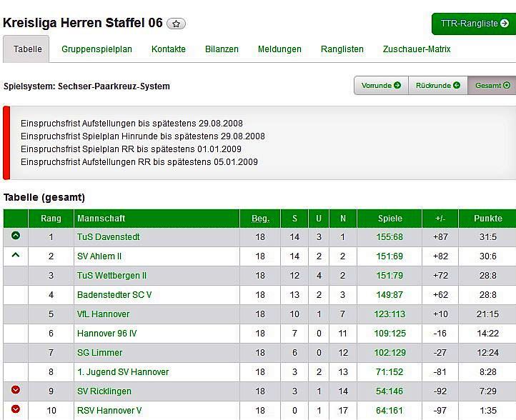Viewport: 516px width, 420px height.
Task: Open the Zuschauer-Matrix tab
Action: tap(417, 49)
